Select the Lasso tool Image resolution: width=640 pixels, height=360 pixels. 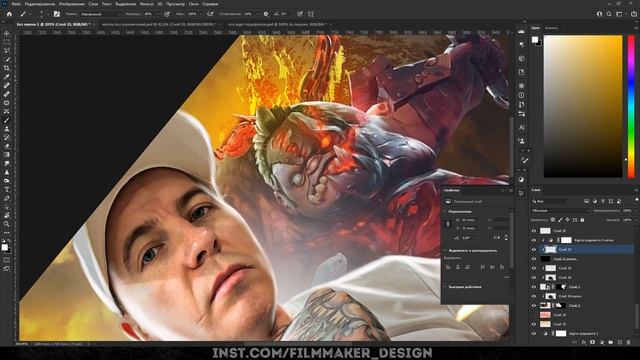[x=7, y=51]
